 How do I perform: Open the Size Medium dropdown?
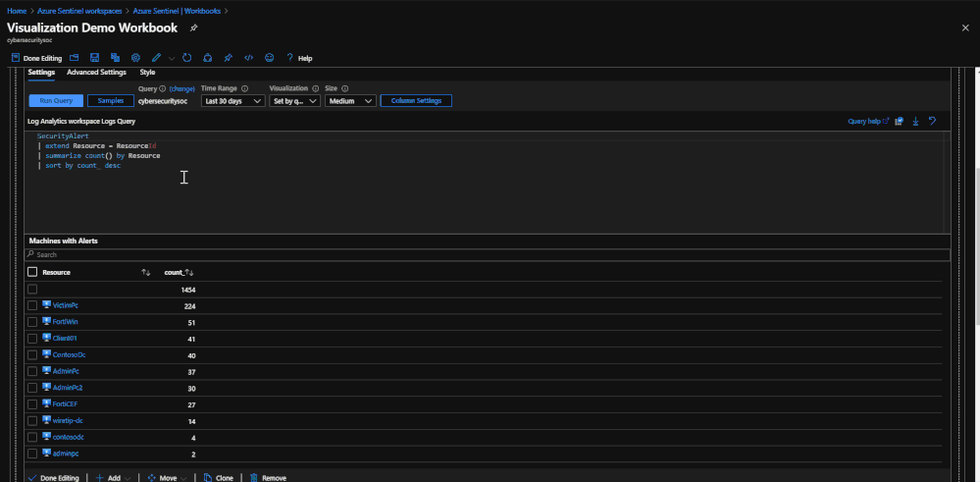pos(350,101)
